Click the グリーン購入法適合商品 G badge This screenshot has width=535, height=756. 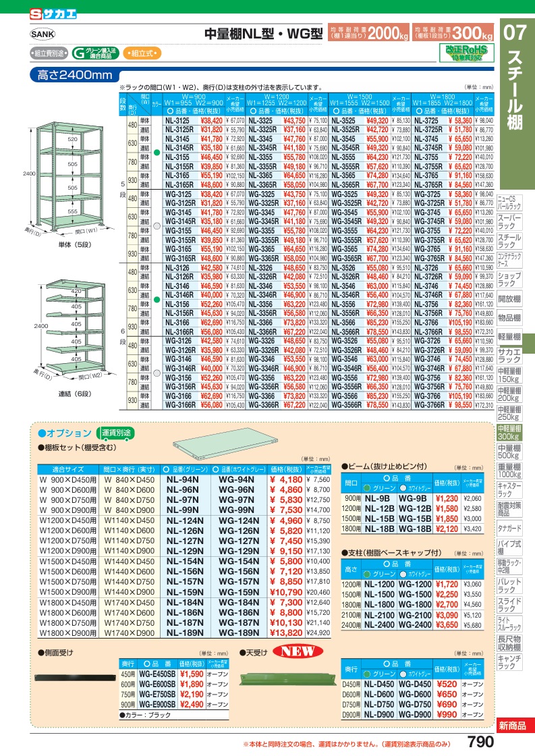[x=96, y=53]
